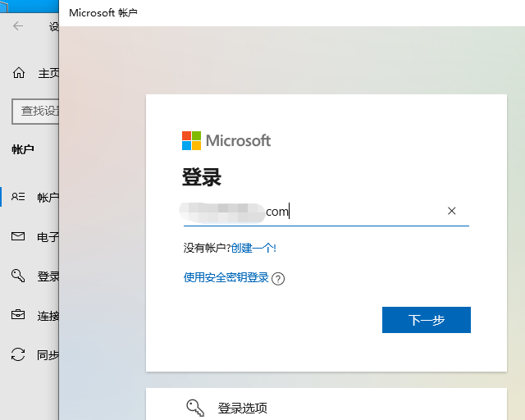Click the 没有帐户? text
The width and height of the screenshot is (525, 420).
(207, 249)
